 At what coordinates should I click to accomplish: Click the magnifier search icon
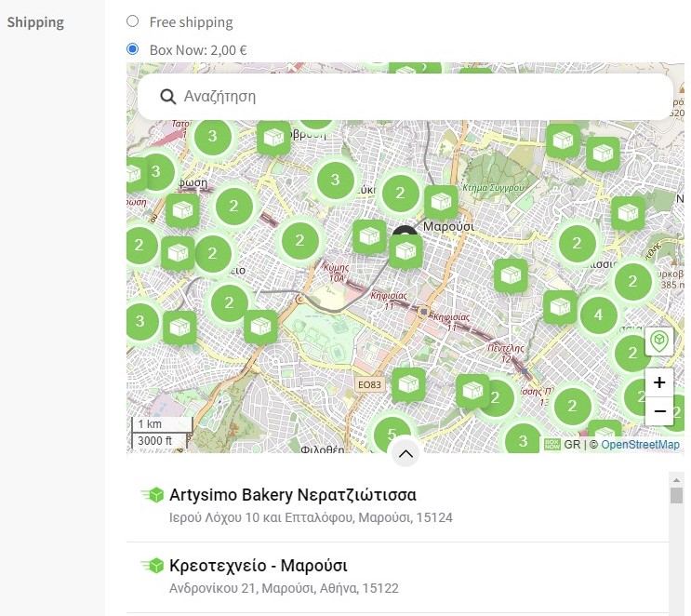click(x=168, y=97)
